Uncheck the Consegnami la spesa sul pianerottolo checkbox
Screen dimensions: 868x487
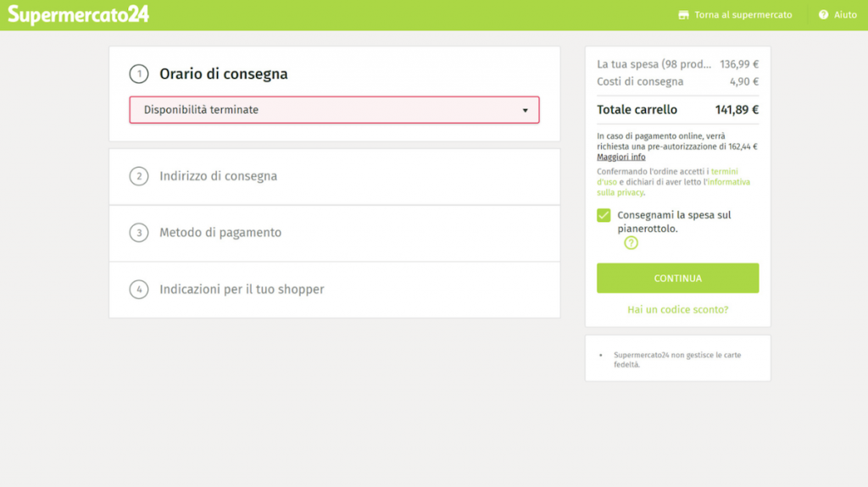point(604,215)
